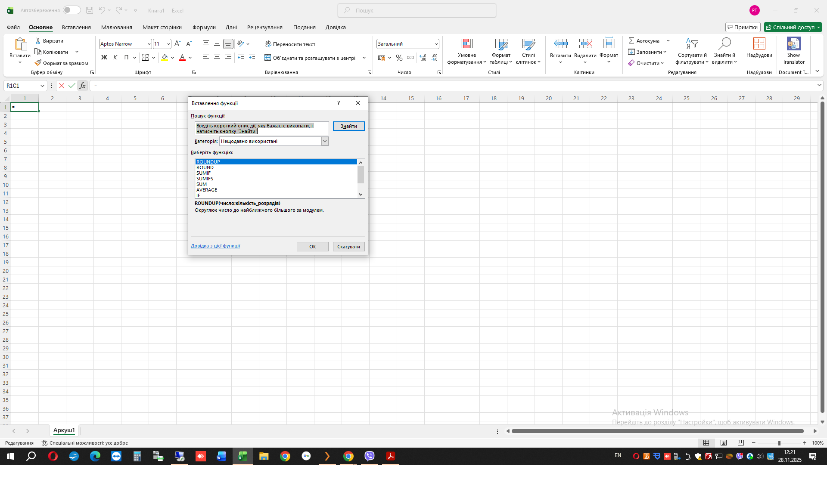The width and height of the screenshot is (827, 504).
Task: Click the Show Translator icon
Action: pos(793,43)
